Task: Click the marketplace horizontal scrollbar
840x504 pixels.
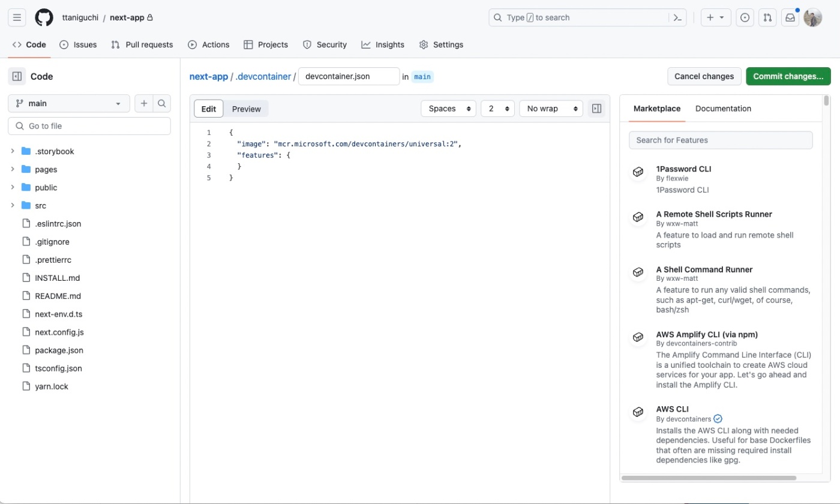Action: point(709,478)
